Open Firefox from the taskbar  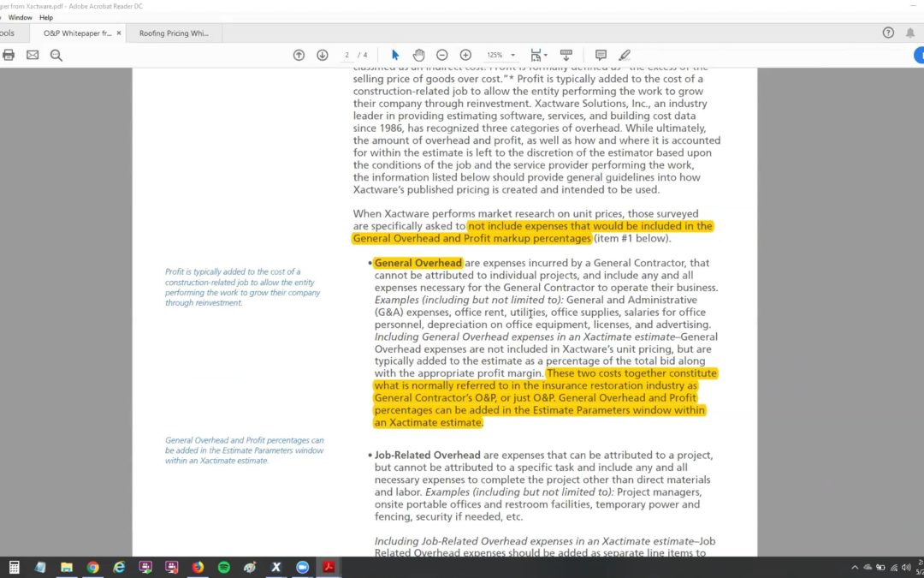click(198, 568)
